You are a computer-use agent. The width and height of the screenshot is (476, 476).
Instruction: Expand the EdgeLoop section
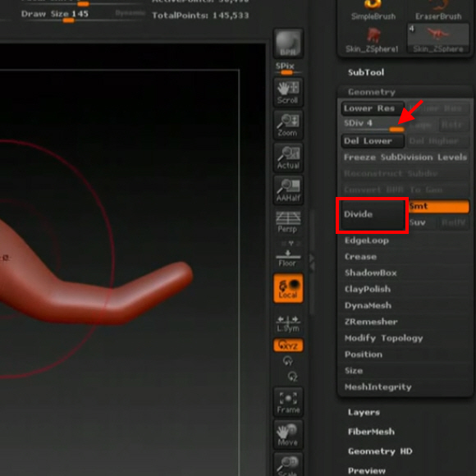[x=367, y=240]
